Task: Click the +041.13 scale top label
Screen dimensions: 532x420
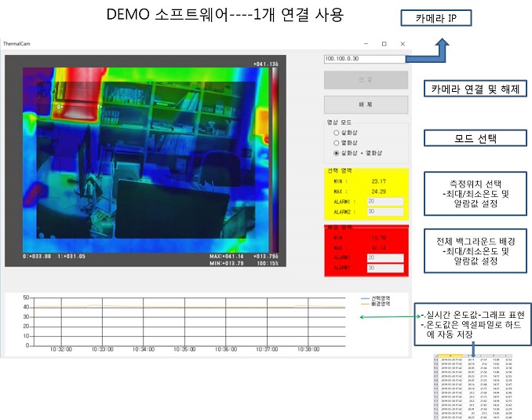Action: (x=266, y=64)
